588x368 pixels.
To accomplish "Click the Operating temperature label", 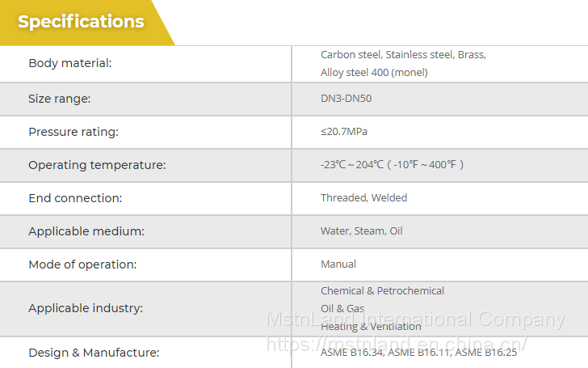I will (97, 165).
